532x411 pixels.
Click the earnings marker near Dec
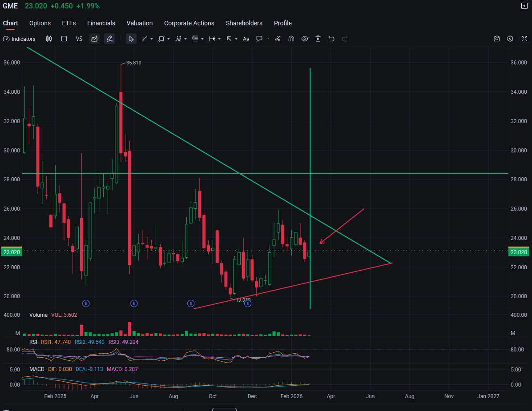[x=248, y=303]
